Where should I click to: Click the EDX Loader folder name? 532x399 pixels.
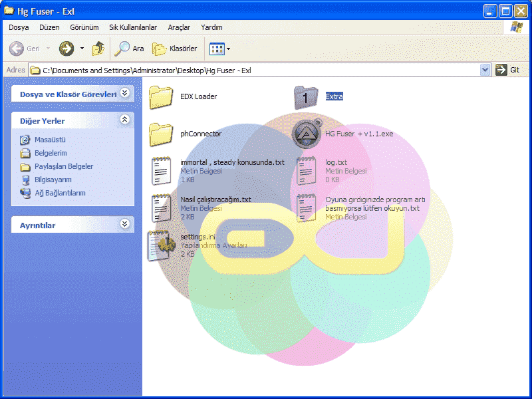click(x=198, y=96)
